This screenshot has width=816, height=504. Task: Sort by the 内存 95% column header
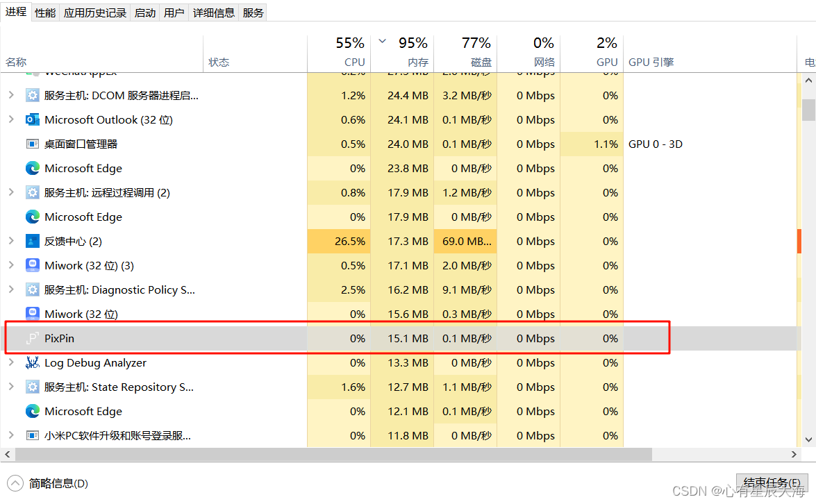click(x=402, y=53)
